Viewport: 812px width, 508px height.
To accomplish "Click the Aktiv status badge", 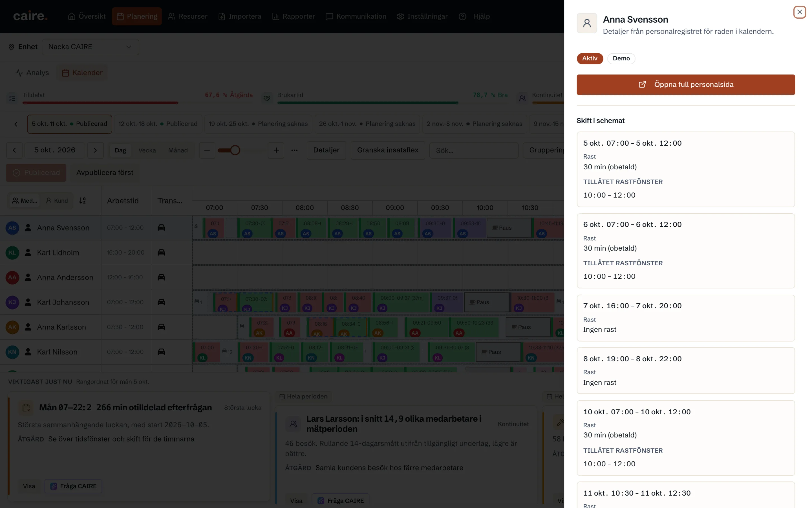I will [x=590, y=58].
